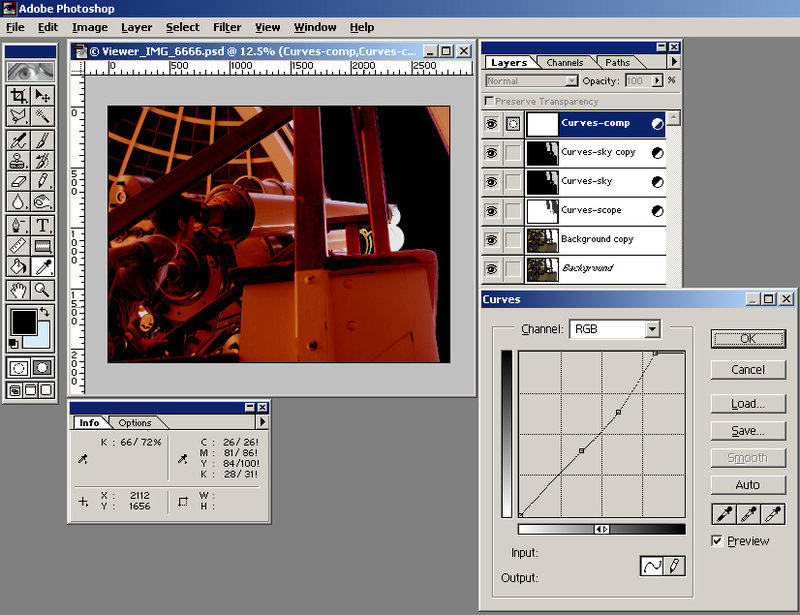Open the Layers palette flyout menu
This screenshot has height=615, width=800.
pos(674,62)
